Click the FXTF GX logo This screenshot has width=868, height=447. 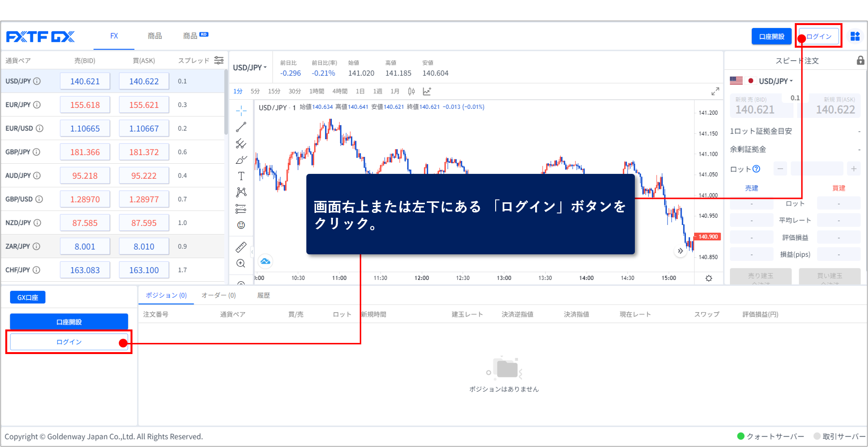(x=40, y=37)
